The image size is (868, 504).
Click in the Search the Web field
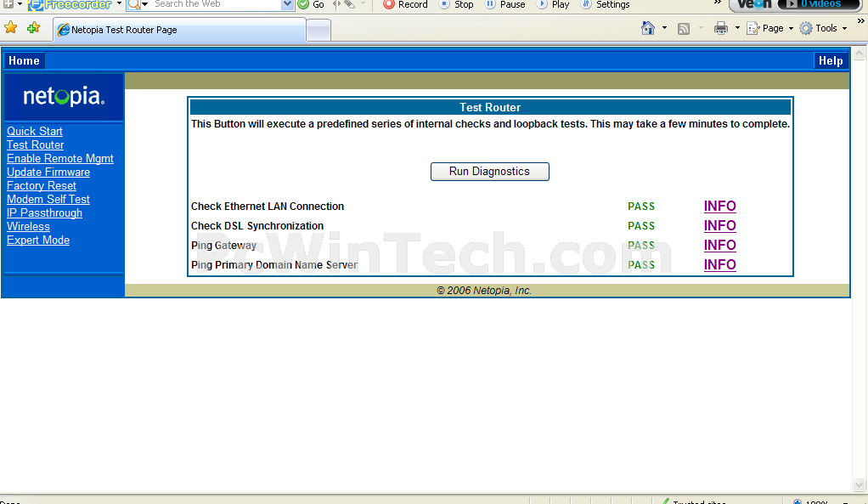point(216,4)
